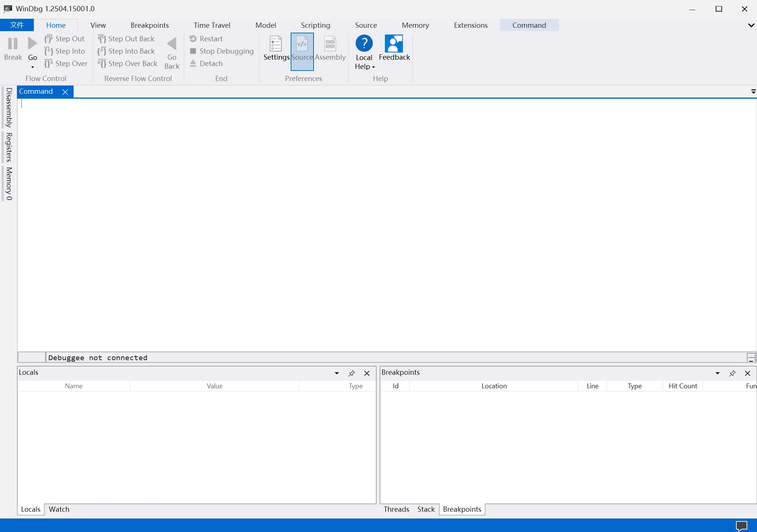Click the Go Back arrow icon
757x532 pixels.
coord(172,44)
